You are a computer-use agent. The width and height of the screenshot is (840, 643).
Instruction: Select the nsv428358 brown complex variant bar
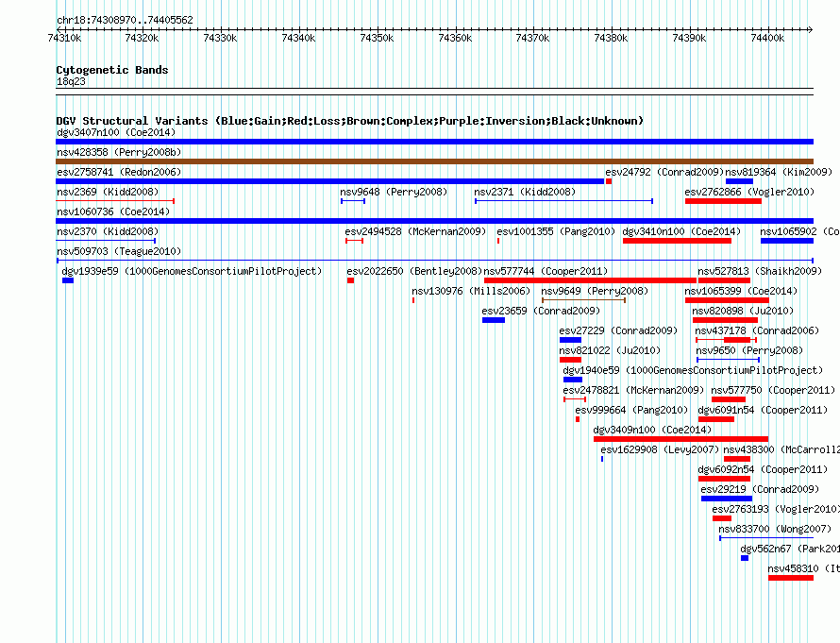point(434,161)
